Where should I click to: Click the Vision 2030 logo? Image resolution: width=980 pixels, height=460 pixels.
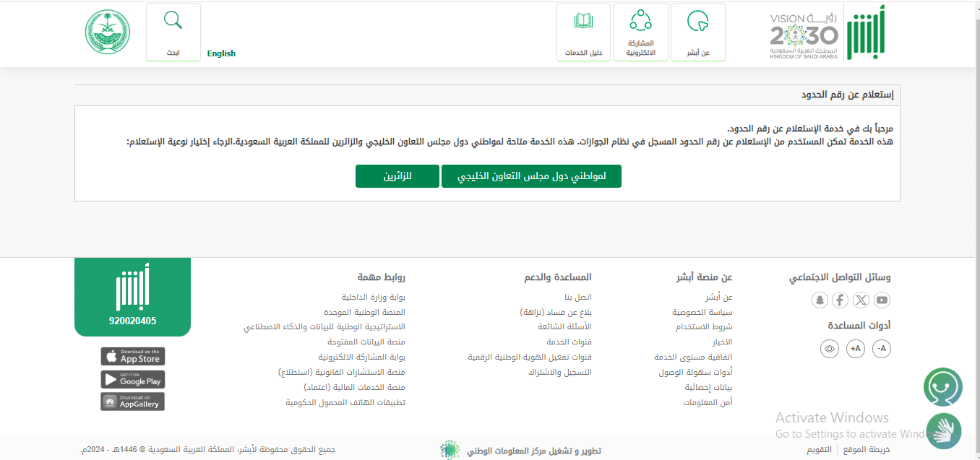[x=804, y=36]
